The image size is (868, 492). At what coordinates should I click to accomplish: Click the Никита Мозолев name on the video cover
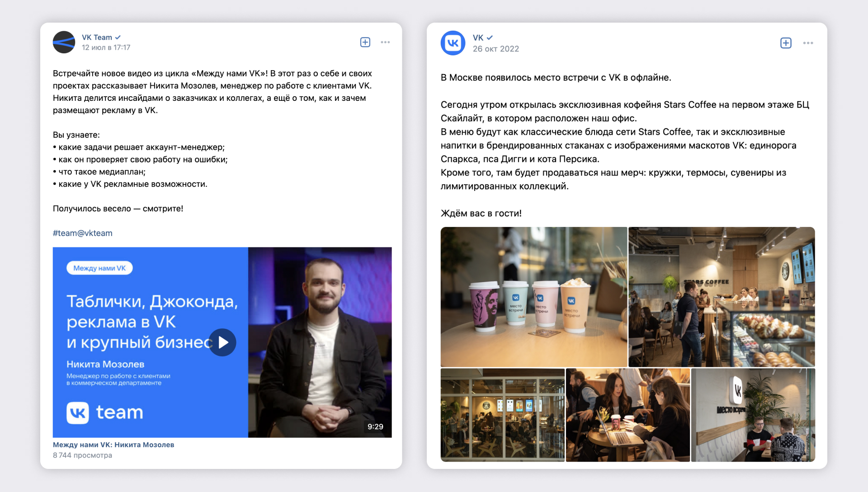pos(105,364)
